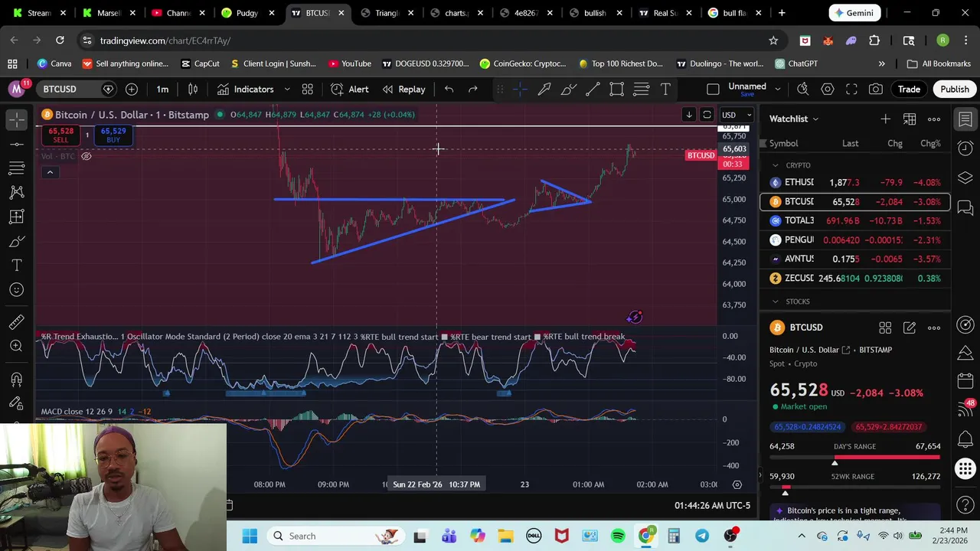
Task: Click the 65,528 SELL button
Action: pyautogui.click(x=60, y=135)
